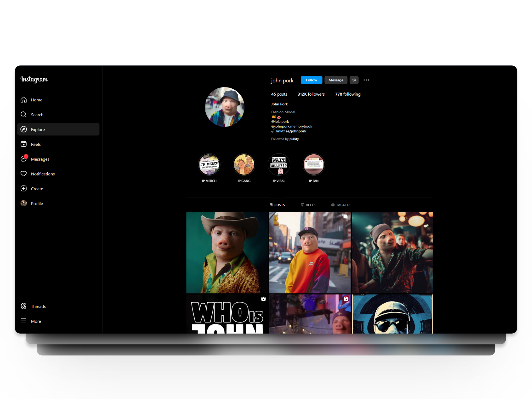Switch to the TAGGED tab
The width and height of the screenshot is (532, 399).
tap(340, 205)
